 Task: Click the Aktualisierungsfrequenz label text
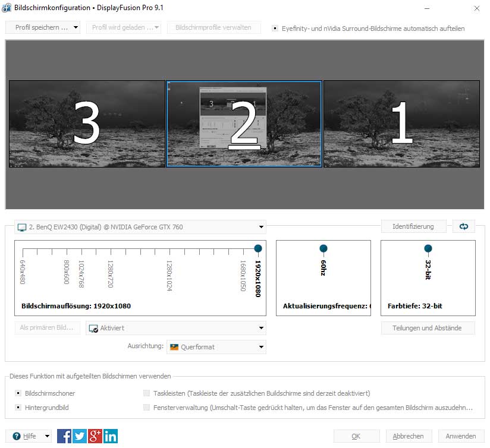coord(327,306)
